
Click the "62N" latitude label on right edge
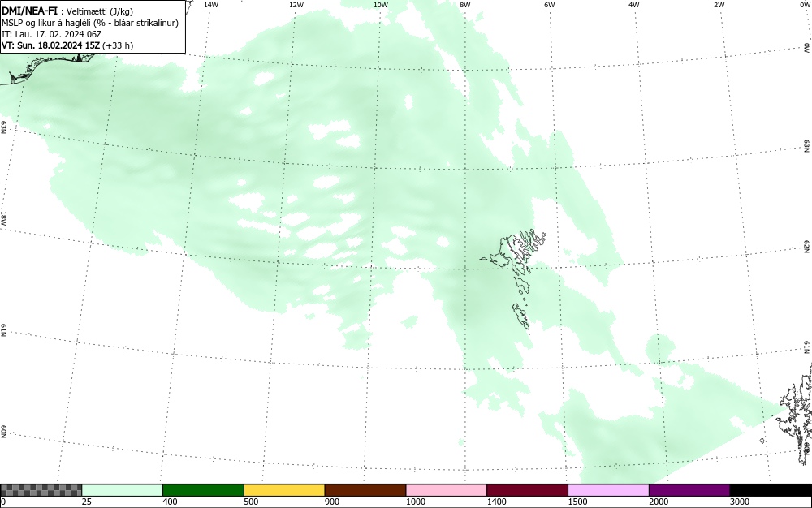coord(807,247)
